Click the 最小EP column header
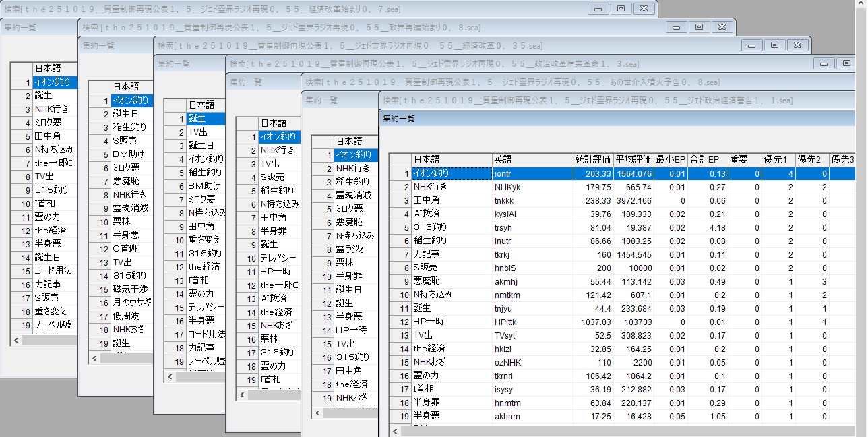 coord(671,160)
